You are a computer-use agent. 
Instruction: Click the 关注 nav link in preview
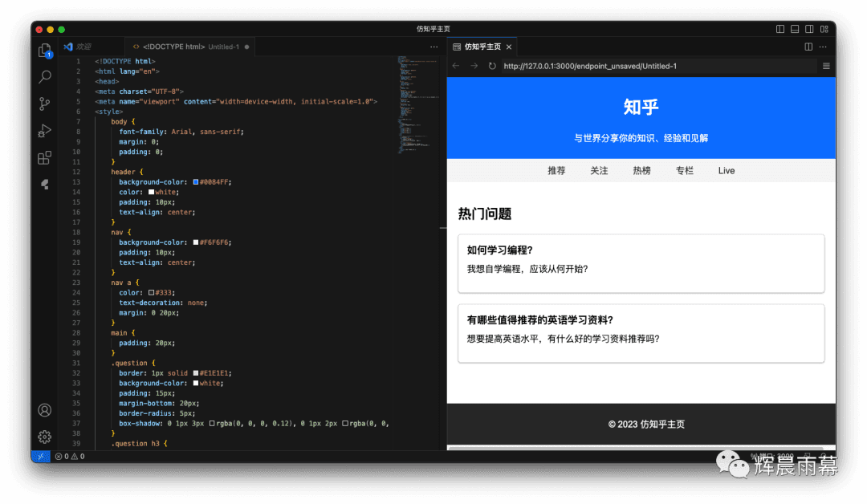tap(599, 171)
